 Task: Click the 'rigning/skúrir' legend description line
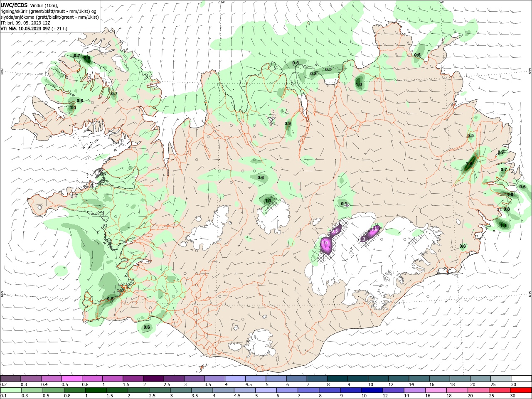[48, 11]
